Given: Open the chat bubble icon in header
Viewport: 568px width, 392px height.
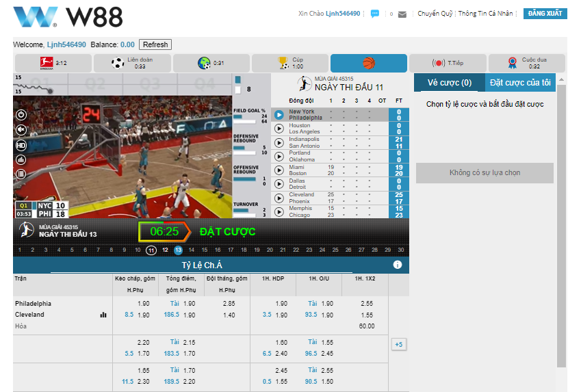Looking at the screenshot, I should point(375,14).
